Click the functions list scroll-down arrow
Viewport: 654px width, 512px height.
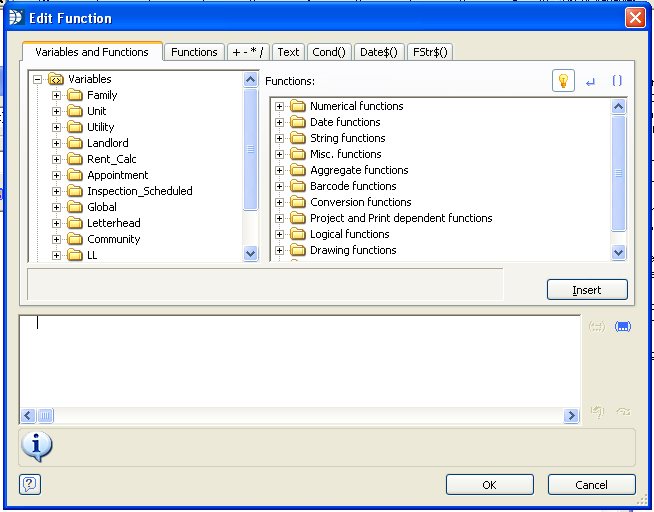tap(618, 253)
